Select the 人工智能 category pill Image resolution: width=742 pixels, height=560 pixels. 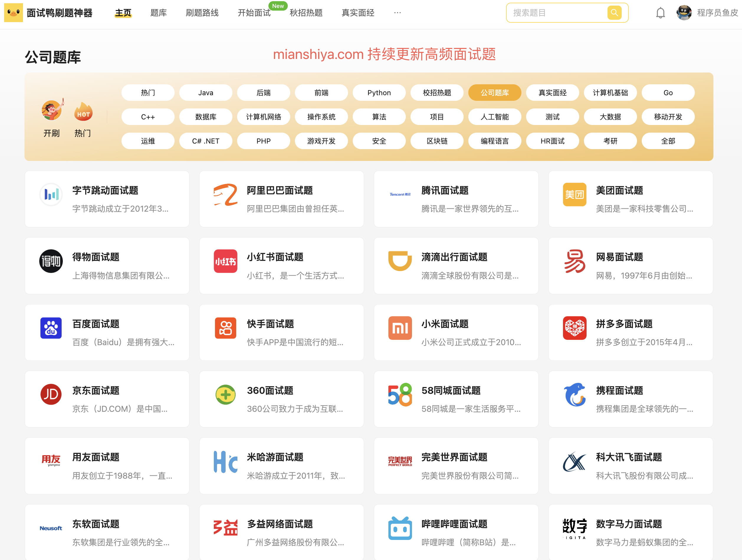click(x=495, y=117)
